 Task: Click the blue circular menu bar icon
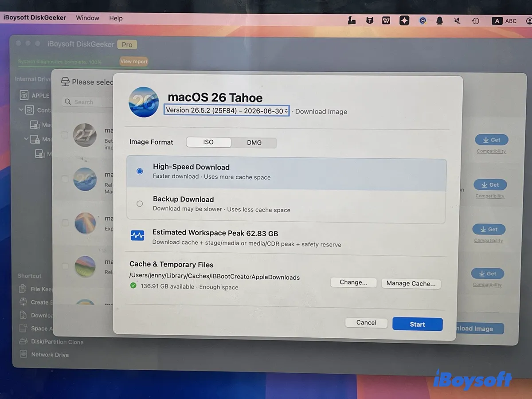click(x=423, y=20)
